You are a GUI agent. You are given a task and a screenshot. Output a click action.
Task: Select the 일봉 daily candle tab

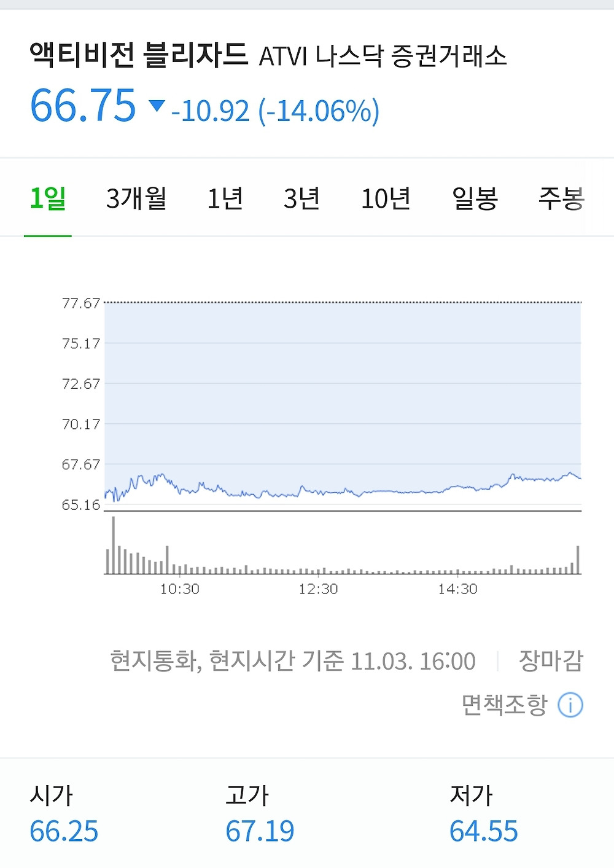475,198
